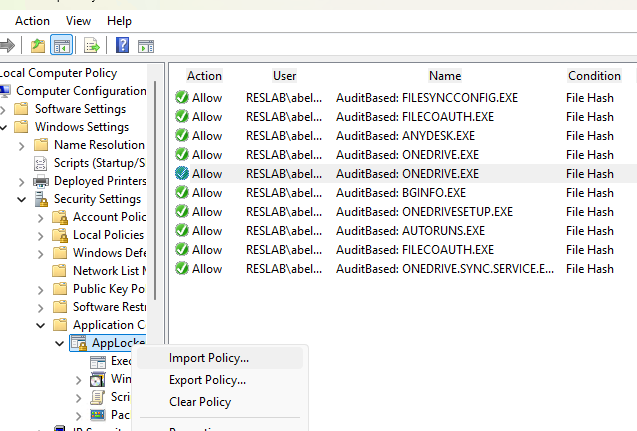Open the View menu
The width and height of the screenshot is (637, 431).
tap(78, 21)
